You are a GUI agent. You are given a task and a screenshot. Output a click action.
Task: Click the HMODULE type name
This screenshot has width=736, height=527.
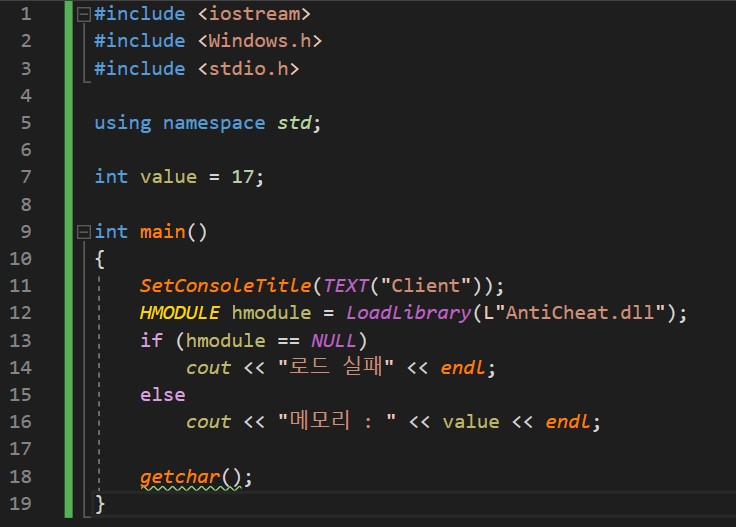pos(180,313)
